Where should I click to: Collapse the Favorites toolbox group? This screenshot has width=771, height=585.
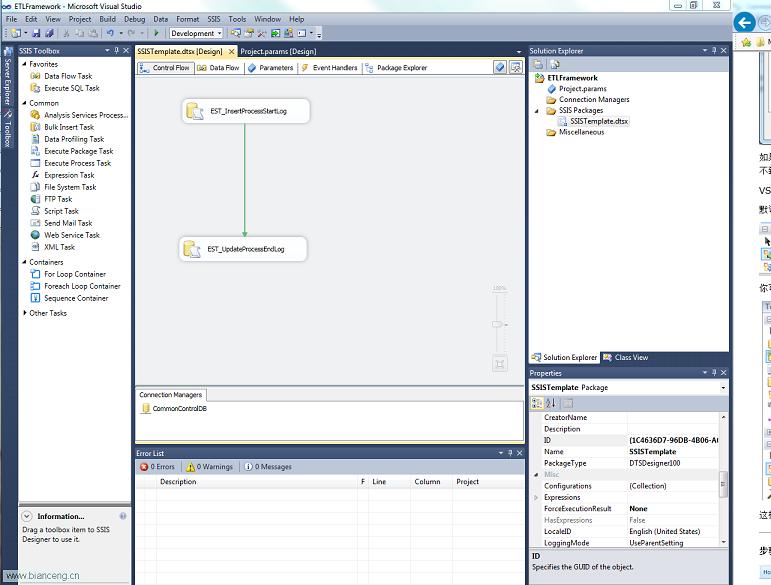[24, 64]
